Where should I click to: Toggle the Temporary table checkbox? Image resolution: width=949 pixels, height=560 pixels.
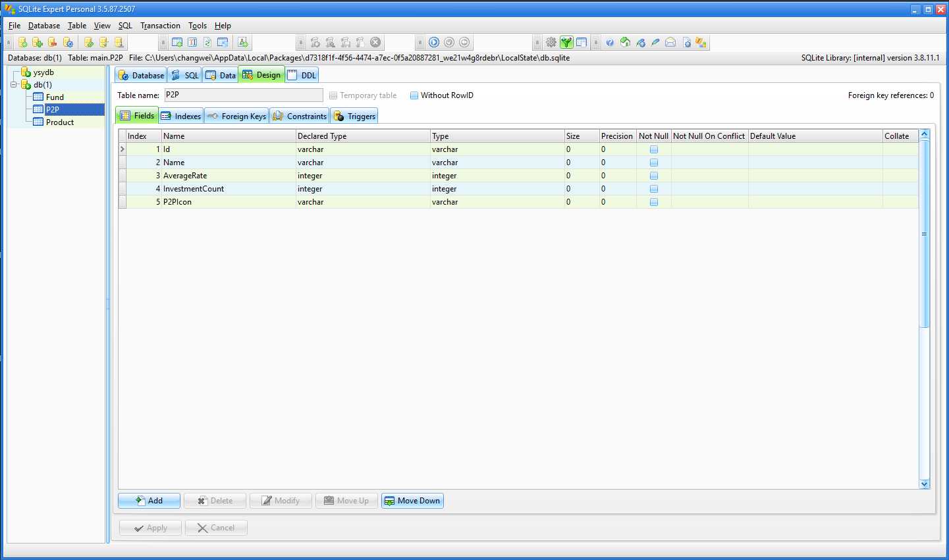click(x=333, y=95)
